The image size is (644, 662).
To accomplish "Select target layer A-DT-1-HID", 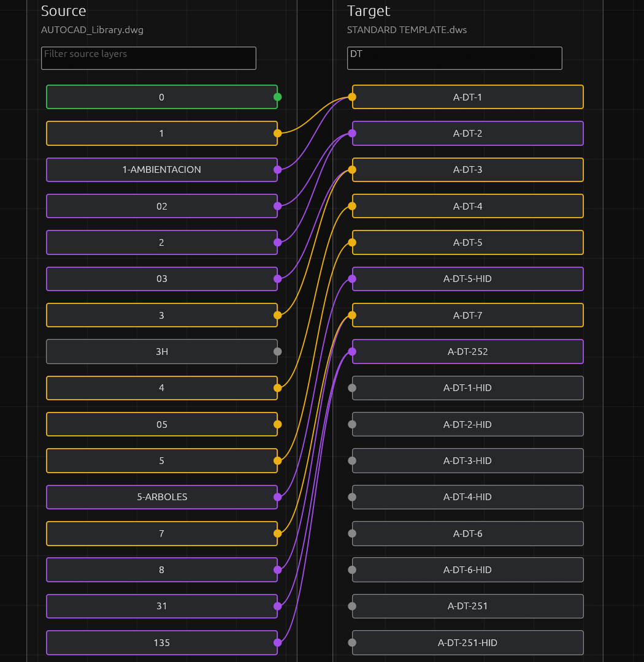I will coord(468,388).
